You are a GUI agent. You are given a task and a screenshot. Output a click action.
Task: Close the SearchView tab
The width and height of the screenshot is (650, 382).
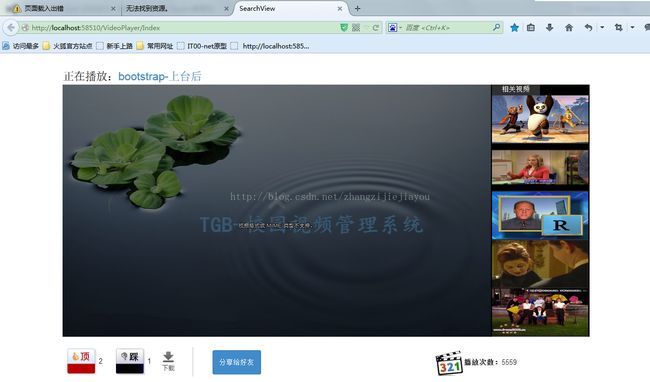(340, 8)
